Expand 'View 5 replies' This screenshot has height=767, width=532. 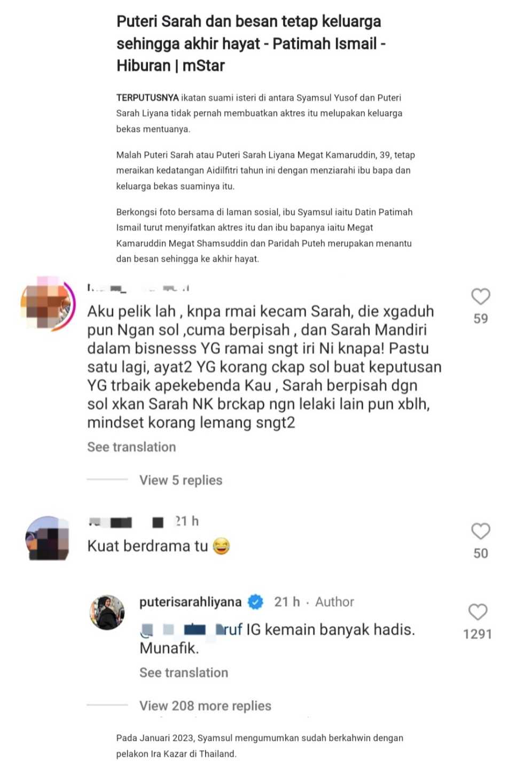(181, 480)
